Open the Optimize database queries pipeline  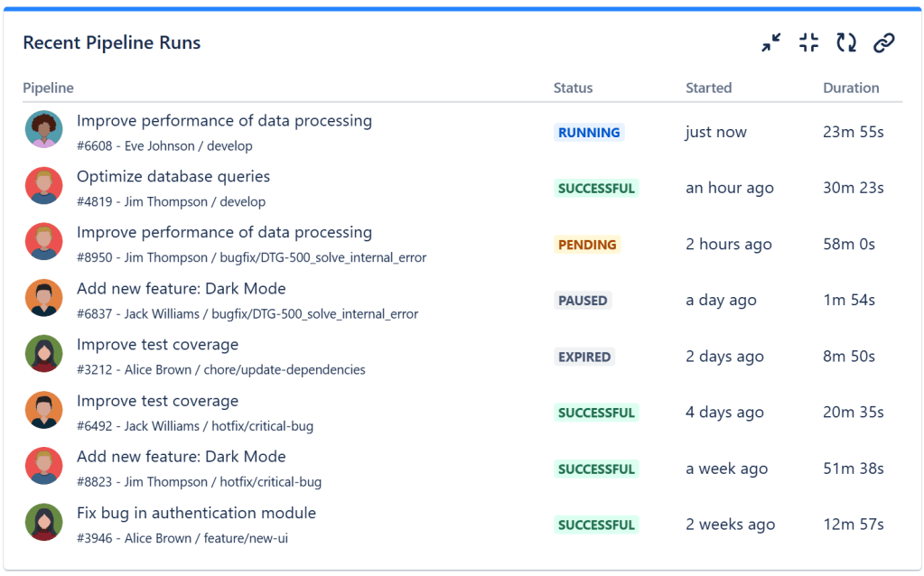[x=173, y=177]
